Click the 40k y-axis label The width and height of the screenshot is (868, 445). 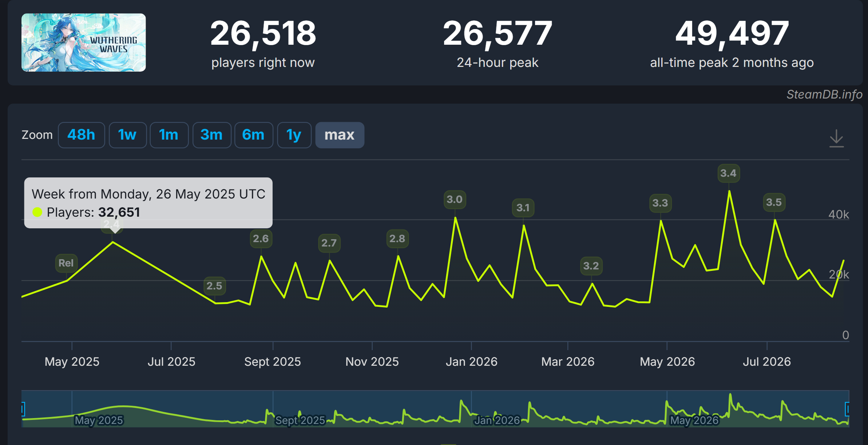839,215
